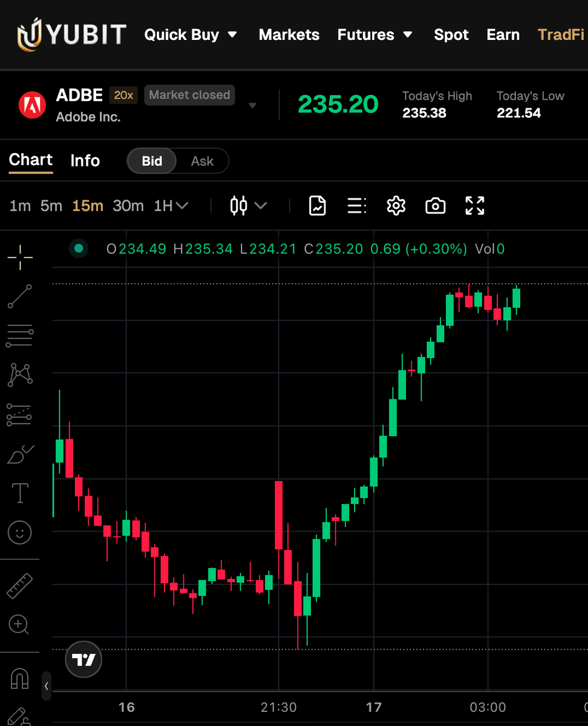Navigate to the Earn section
The height and width of the screenshot is (726, 588).
(503, 34)
